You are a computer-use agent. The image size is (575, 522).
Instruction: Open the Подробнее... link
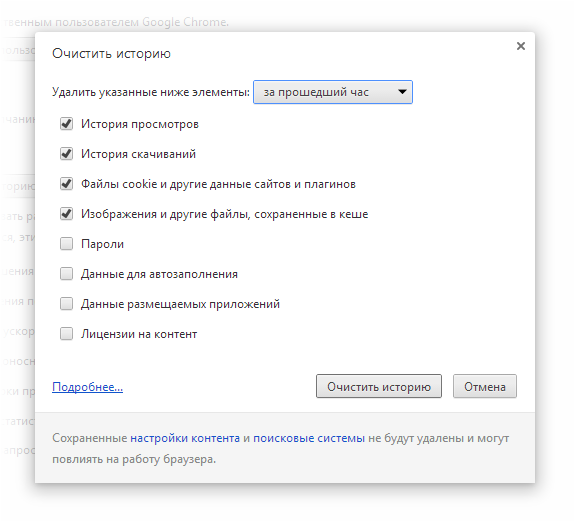(87, 387)
